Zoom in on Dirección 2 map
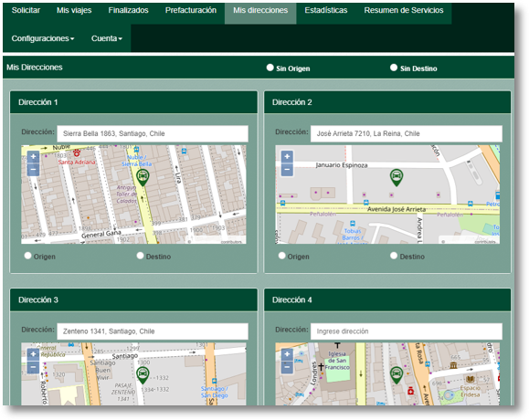The height and width of the screenshot is (420, 529). pyautogui.click(x=287, y=157)
